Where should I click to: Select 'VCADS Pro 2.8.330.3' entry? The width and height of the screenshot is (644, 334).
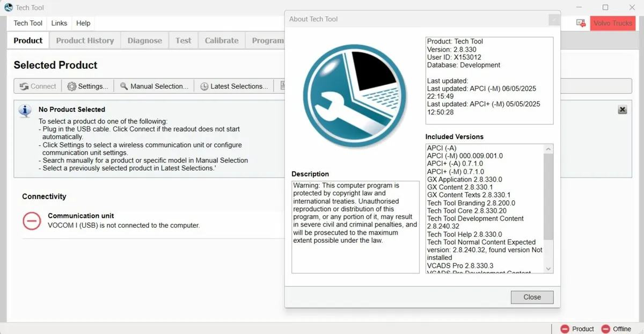coord(460,266)
